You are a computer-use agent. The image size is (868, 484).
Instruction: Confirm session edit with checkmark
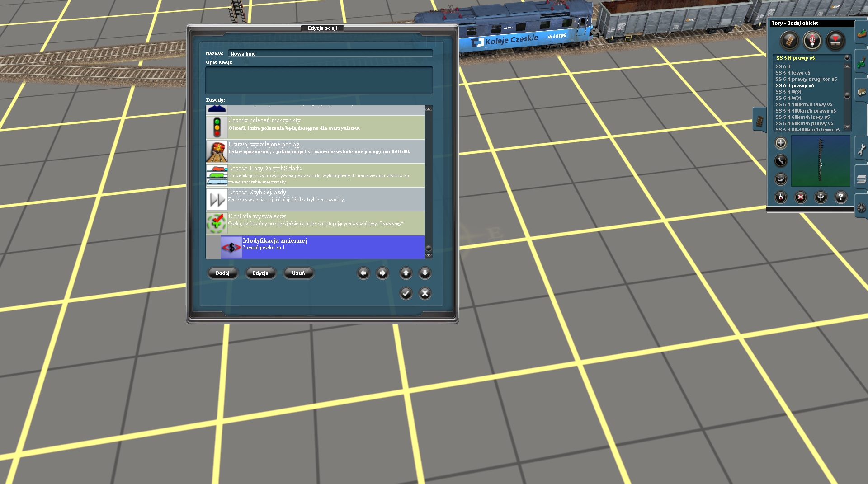406,293
